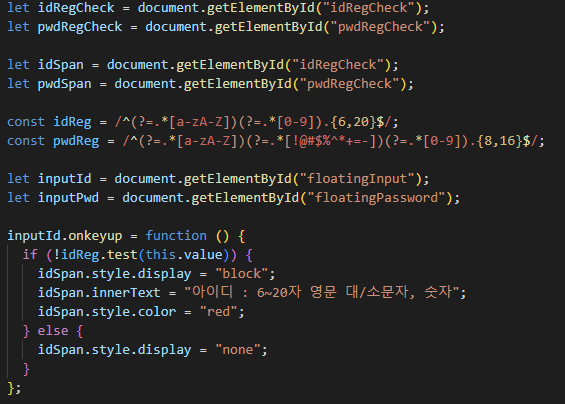Click the "red" color string
Viewport: 565px width, 404px height.
click(218, 312)
